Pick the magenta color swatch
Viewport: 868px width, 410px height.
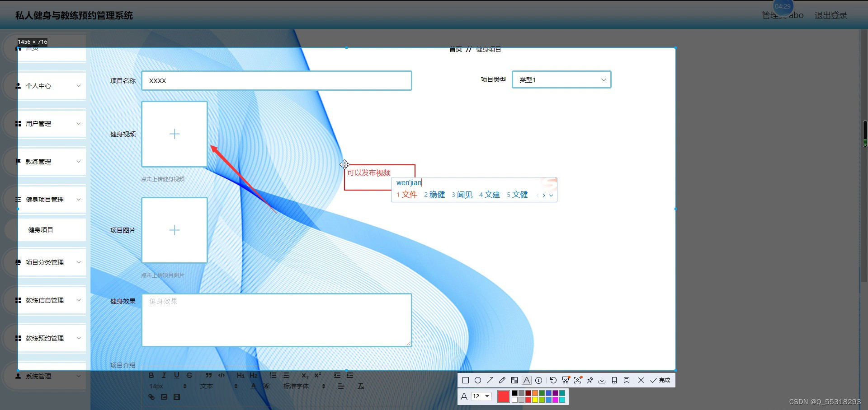coord(555,400)
